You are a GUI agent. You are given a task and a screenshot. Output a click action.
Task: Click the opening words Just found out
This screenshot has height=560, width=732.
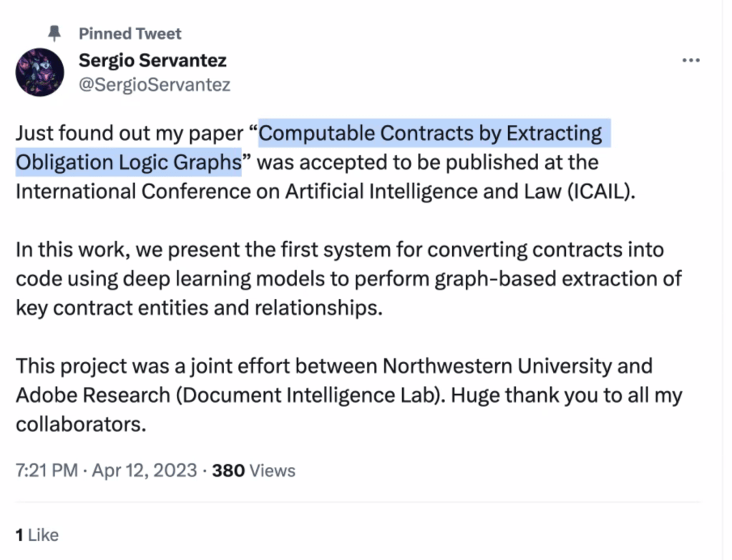click(76, 134)
